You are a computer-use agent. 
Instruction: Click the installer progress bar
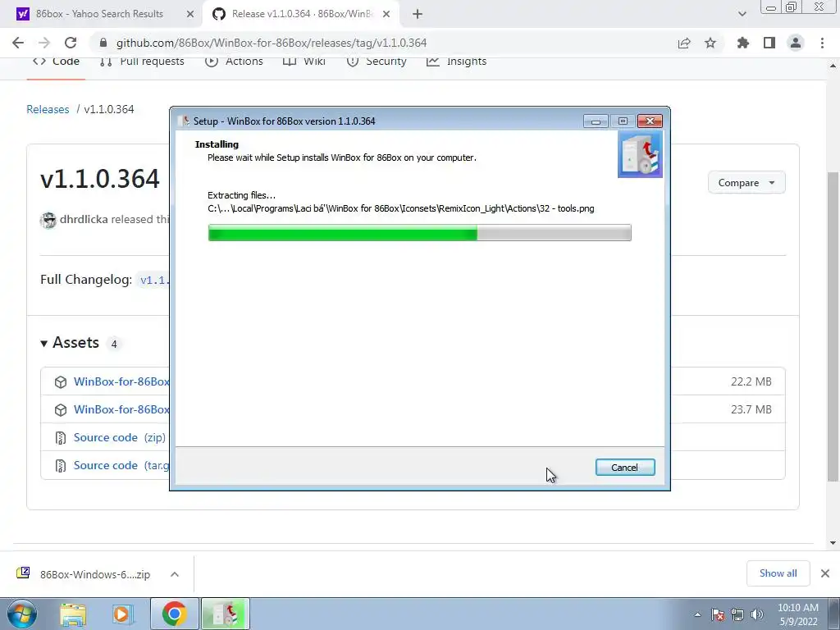click(x=419, y=233)
